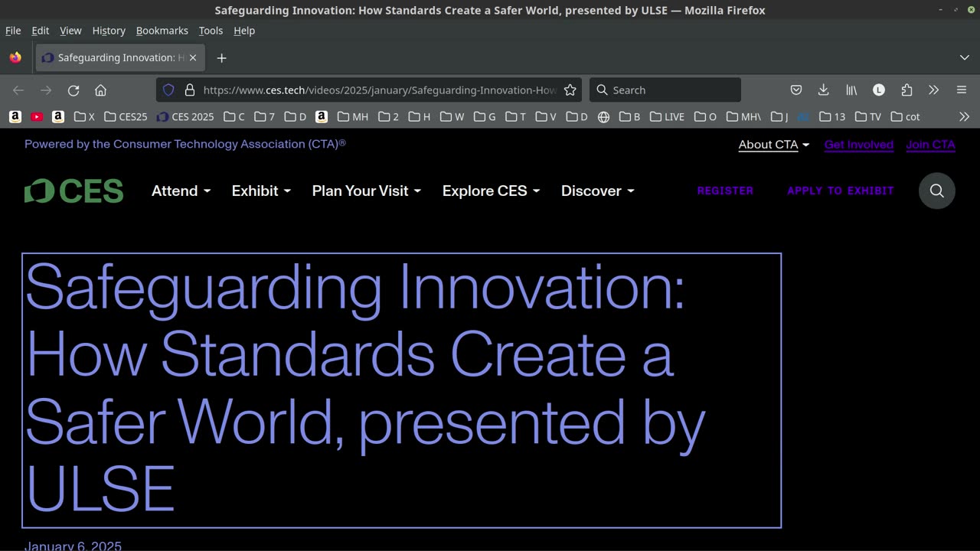Expand the About CTA dropdown
This screenshot has height=551, width=980.
774,145
